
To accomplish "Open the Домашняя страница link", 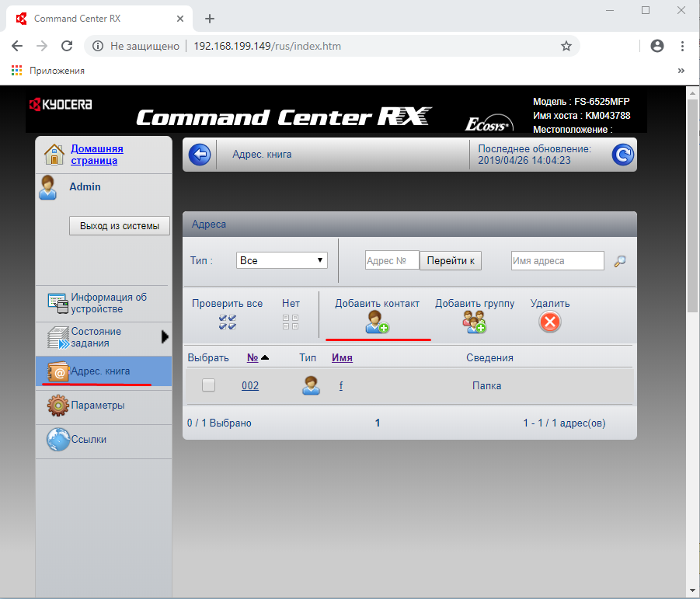I will [96, 155].
